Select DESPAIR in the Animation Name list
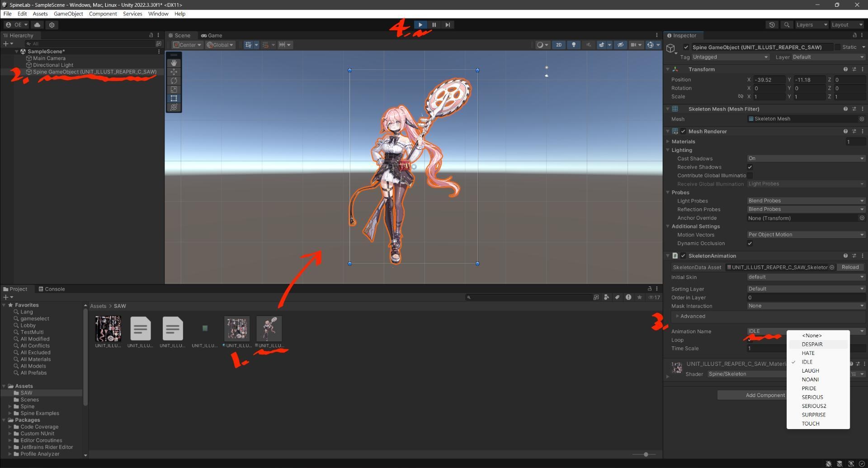This screenshot has width=868, height=468. coord(812,344)
